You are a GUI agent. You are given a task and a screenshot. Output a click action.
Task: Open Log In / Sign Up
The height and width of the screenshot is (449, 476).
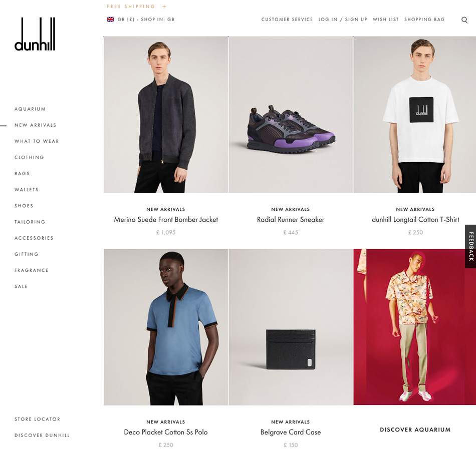pos(343,20)
